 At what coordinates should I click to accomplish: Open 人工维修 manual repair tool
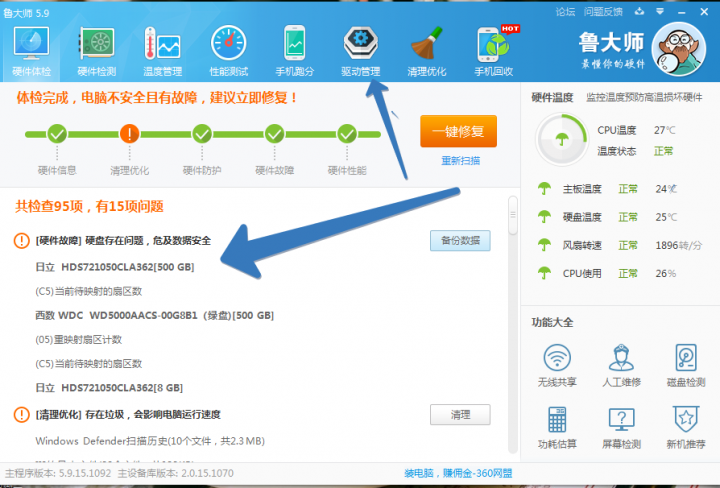point(621,365)
